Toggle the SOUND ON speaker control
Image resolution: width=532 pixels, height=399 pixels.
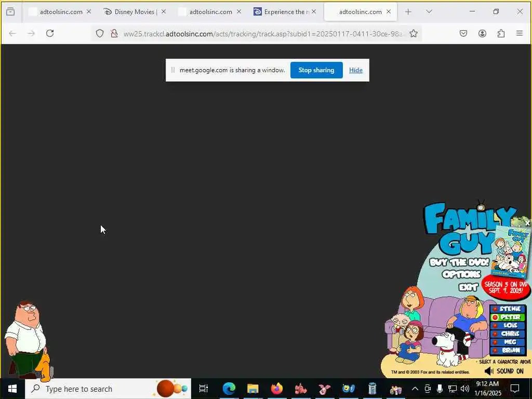click(504, 371)
